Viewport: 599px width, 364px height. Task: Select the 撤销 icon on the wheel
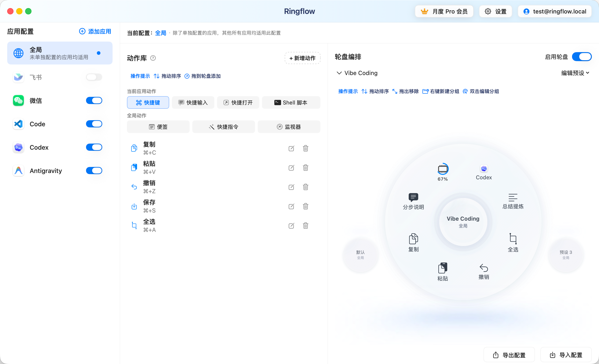pyautogui.click(x=484, y=272)
